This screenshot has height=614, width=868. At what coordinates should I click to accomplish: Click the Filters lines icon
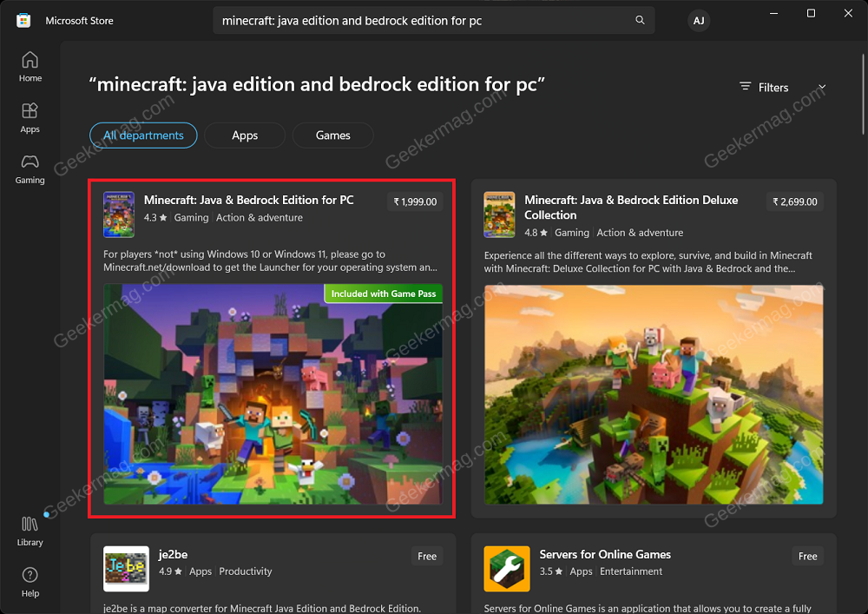(x=745, y=87)
